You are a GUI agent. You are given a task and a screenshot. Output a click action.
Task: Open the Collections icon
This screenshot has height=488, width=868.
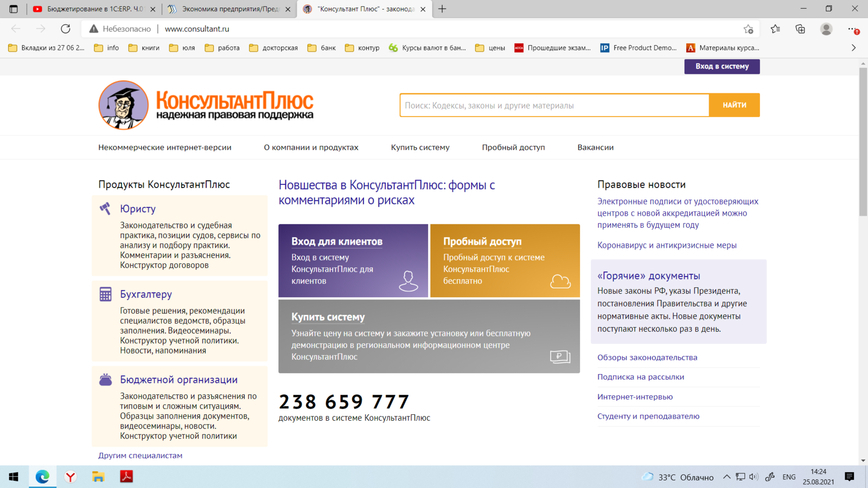point(800,29)
